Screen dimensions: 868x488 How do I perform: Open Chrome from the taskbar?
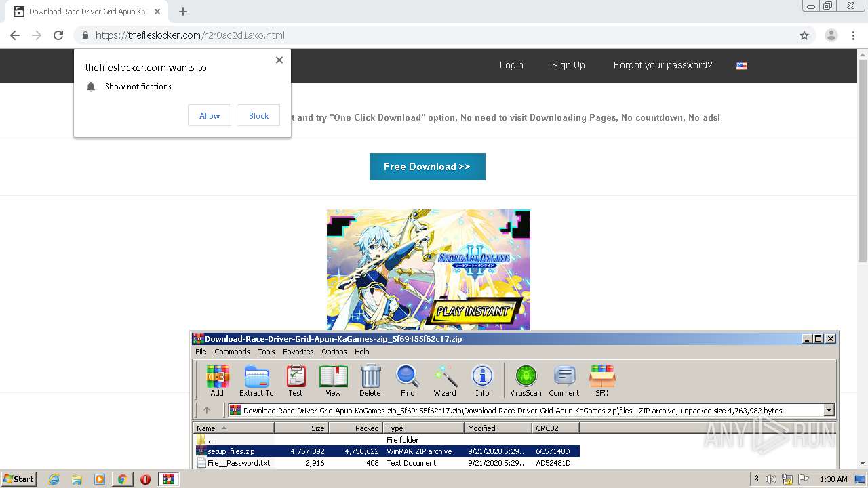tap(123, 479)
